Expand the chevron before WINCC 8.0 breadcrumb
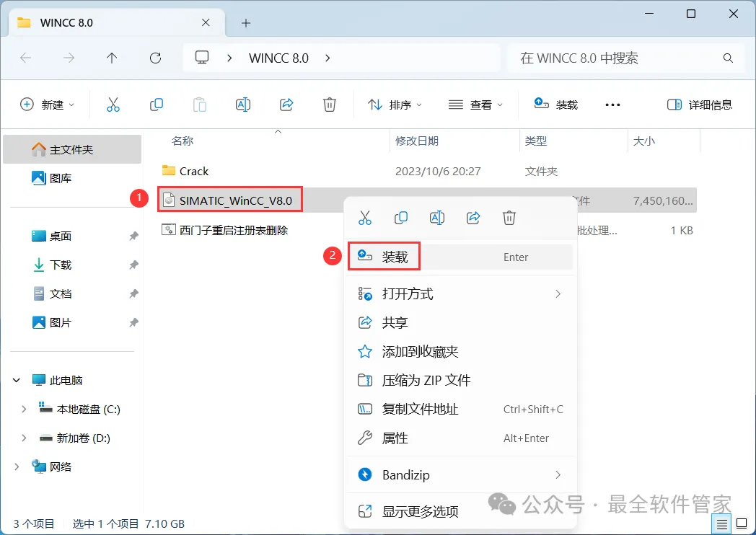This screenshot has height=535, width=756. [229, 58]
